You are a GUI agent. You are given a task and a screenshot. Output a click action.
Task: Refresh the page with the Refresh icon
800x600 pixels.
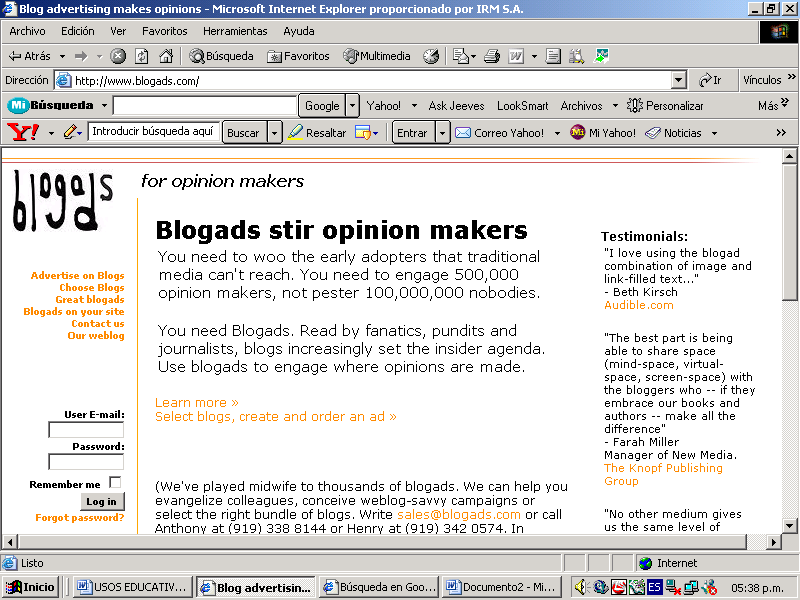[141, 56]
